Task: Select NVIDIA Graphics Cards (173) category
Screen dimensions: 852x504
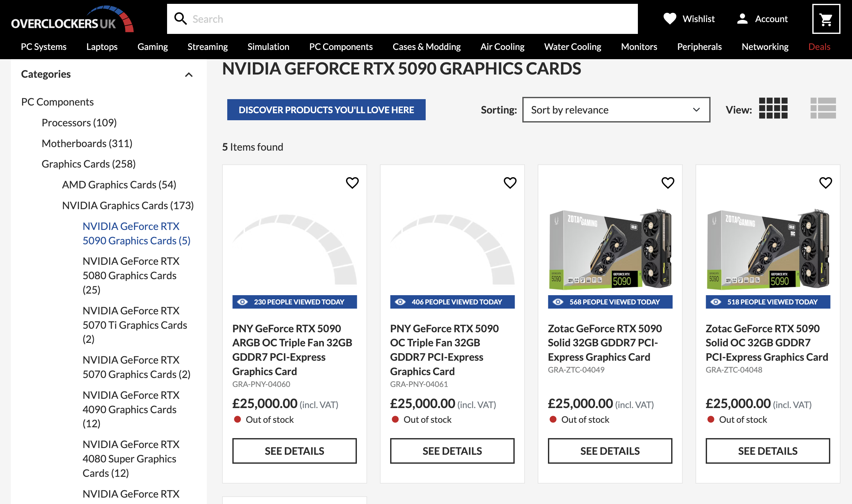Action: (128, 205)
